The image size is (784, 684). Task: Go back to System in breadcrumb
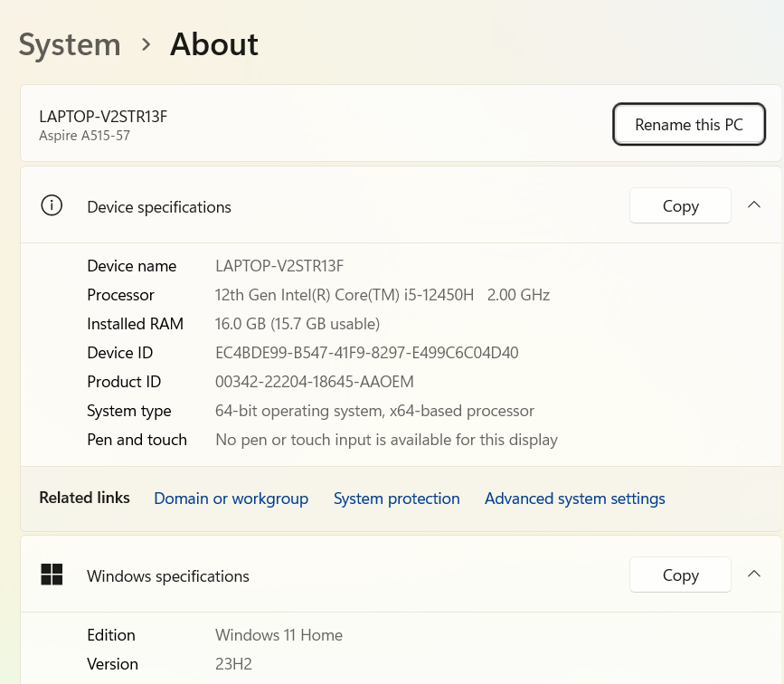click(70, 45)
